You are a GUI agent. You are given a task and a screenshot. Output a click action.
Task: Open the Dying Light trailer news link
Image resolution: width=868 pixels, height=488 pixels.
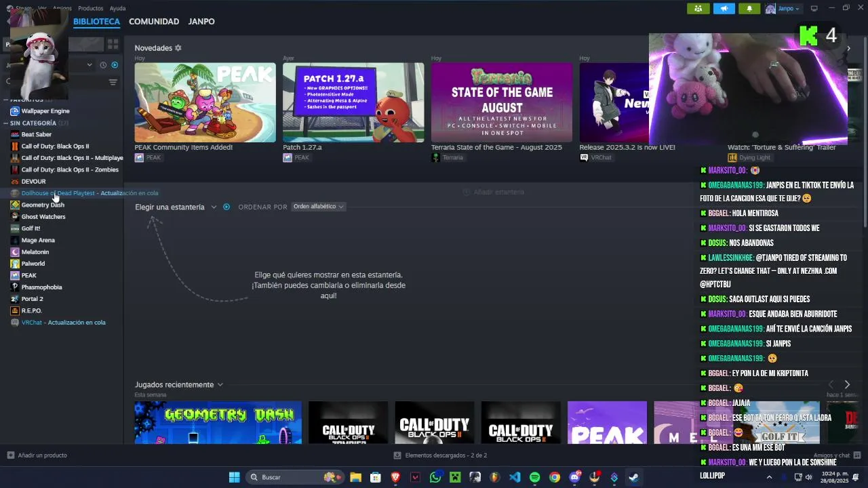[x=781, y=147]
